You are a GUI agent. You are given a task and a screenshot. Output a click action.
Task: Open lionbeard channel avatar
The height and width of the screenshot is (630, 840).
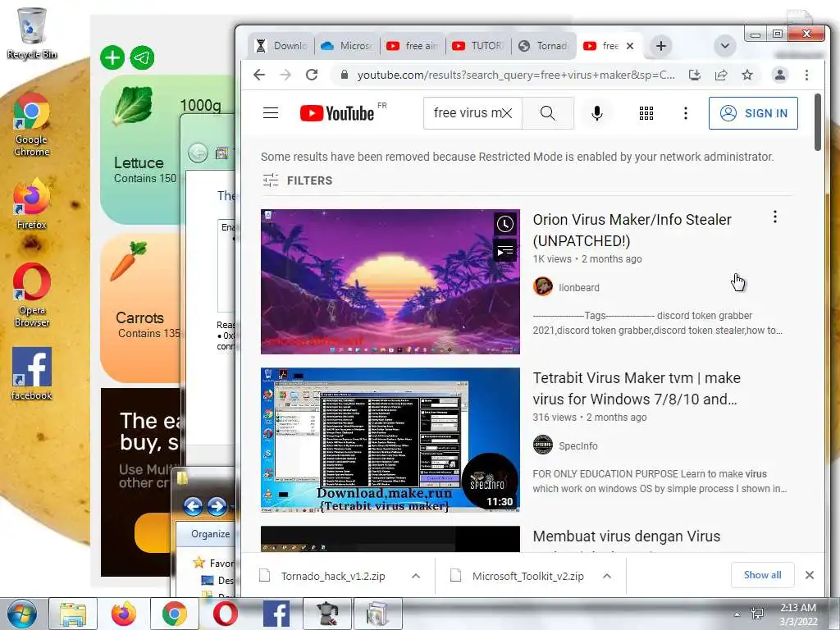tap(543, 286)
